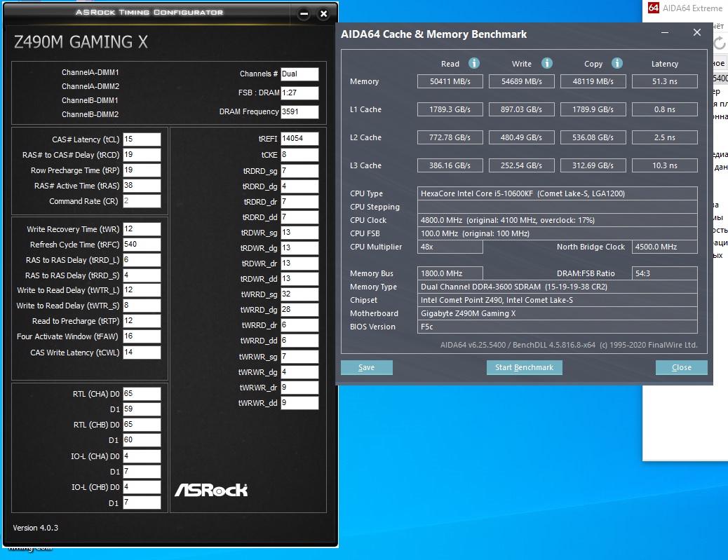Click the tRRD_L value field
This screenshot has height=560, width=728.
point(142,260)
